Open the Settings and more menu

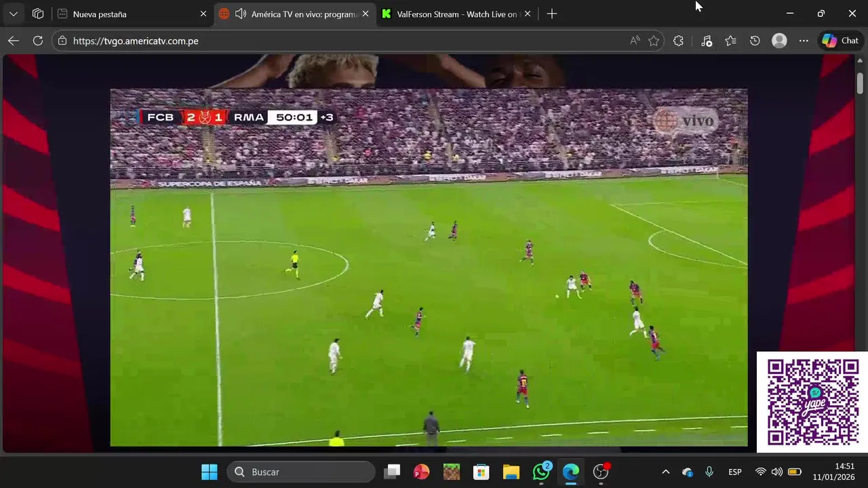coord(804,41)
